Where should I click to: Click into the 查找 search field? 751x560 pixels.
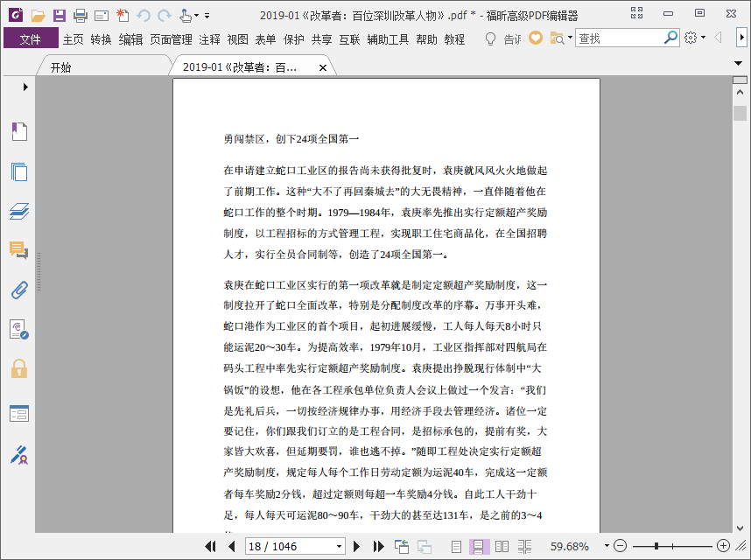click(619, 38)
